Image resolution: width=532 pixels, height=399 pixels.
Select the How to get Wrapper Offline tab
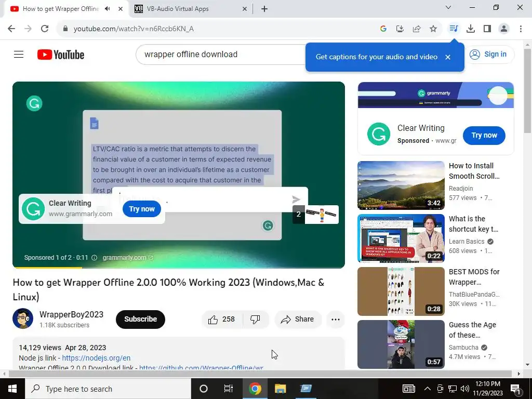60,9
